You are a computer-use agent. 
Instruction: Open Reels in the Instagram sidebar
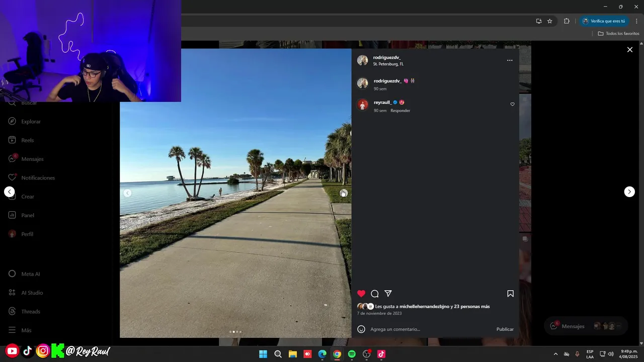(22, 140)
